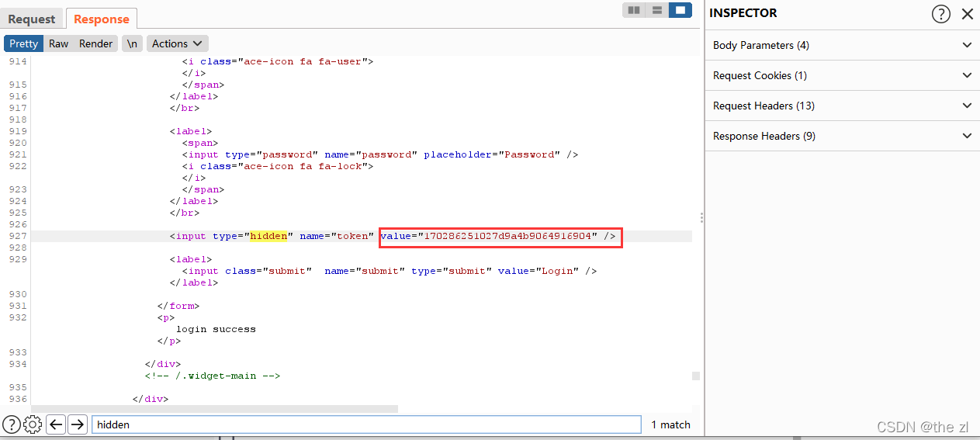Go to the previous search match
Viewport: 980px width, 440px height.
click(55, 424)
